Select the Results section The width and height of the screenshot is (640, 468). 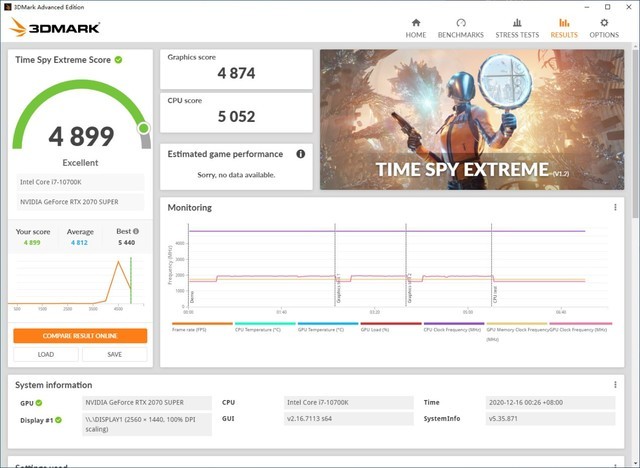(x=564, y=28)
